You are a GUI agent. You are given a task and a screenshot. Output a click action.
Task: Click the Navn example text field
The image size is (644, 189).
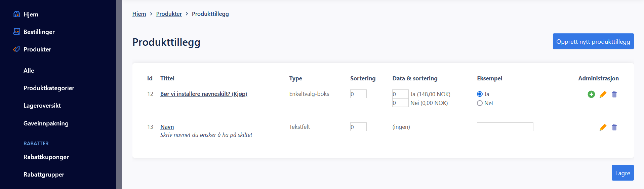click(x=505, y=127)
